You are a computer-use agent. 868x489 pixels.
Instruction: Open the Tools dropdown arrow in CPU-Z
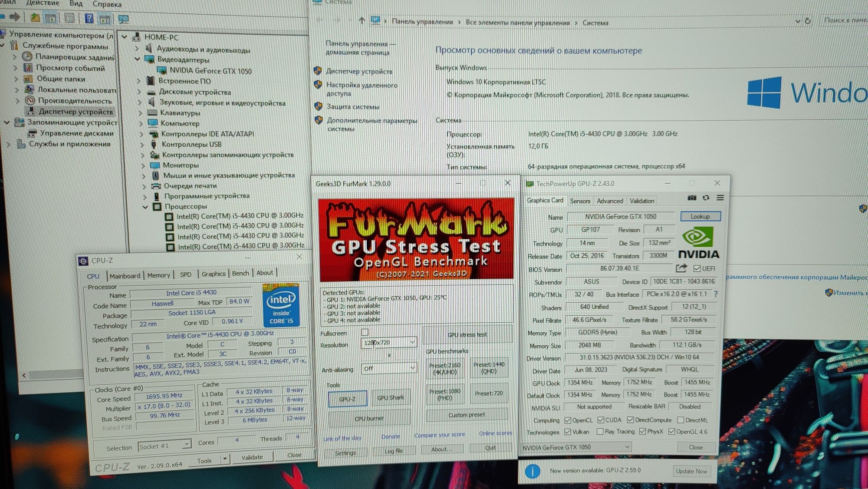(x=225, y=459)
